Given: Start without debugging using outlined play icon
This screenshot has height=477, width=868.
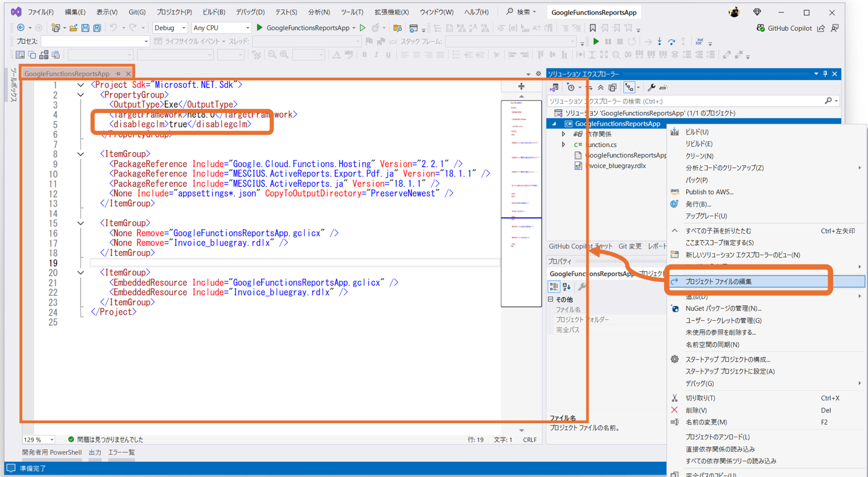Looking at the screenshot, I should (363, 28).
